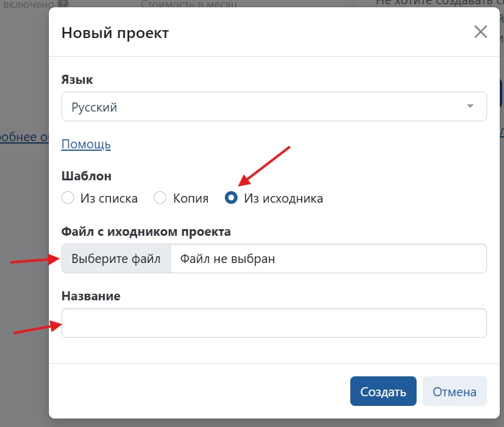Screen dimensions: 504x427
Task: Cancel with the Отмена button
Action: click(x=454, y=391)
